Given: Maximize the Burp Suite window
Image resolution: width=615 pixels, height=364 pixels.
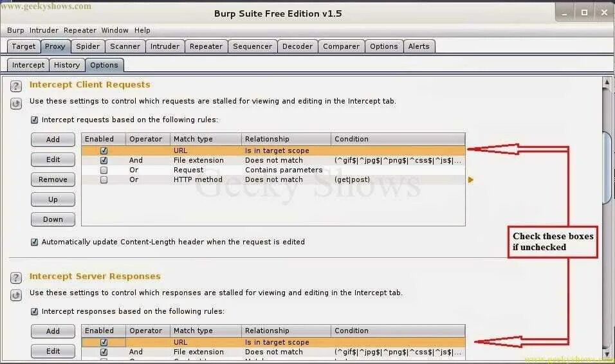Looking at the screenshot, I should 584,13.
